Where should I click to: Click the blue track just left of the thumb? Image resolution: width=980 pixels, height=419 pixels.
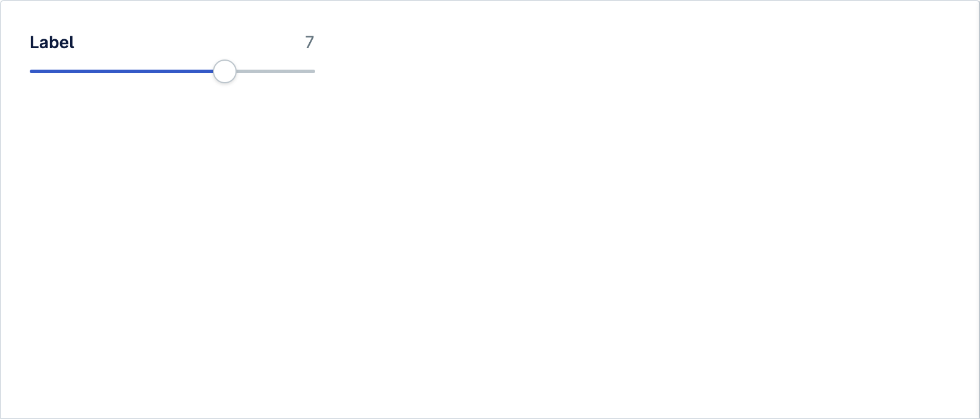(x=207, y=71)
